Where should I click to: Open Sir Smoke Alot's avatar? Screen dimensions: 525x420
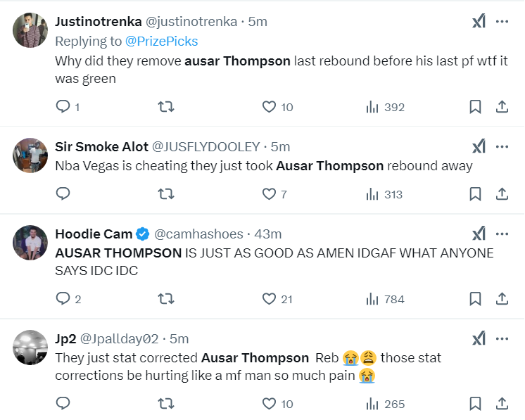(30, 155)
